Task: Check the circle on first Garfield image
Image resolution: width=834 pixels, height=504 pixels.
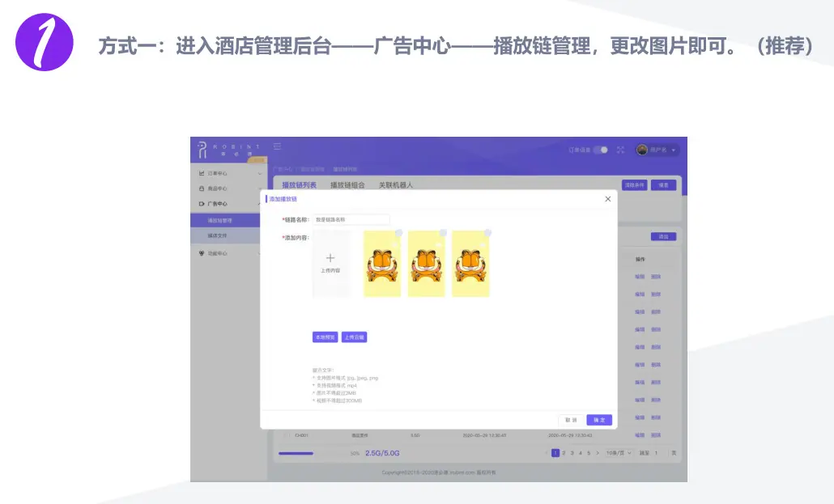Action: [x=399, y=233]
